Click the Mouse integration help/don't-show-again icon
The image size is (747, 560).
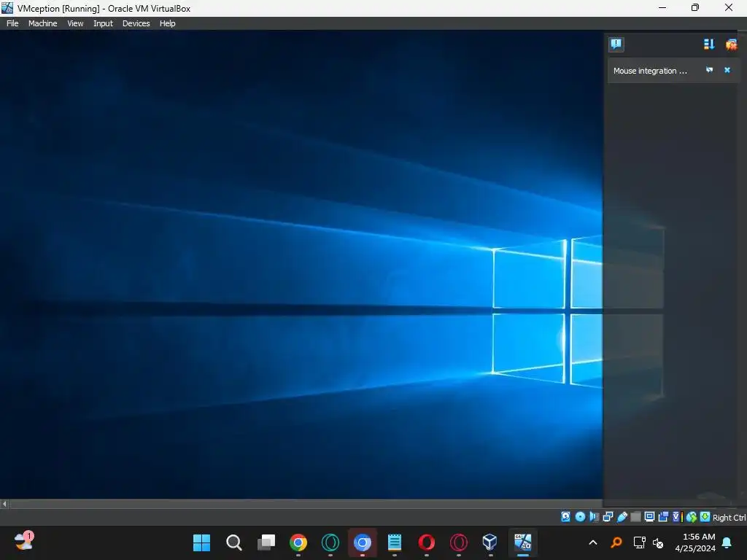(x=709, y=70)
